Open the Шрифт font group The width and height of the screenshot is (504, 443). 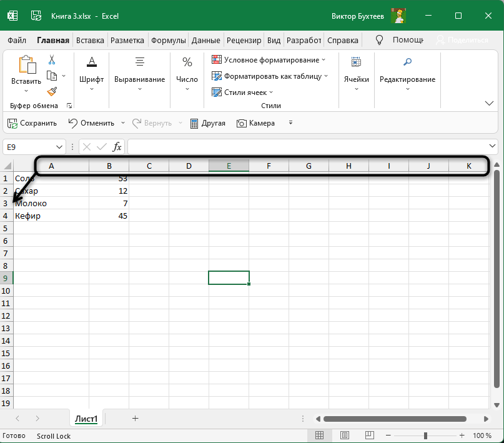(92, 74)
